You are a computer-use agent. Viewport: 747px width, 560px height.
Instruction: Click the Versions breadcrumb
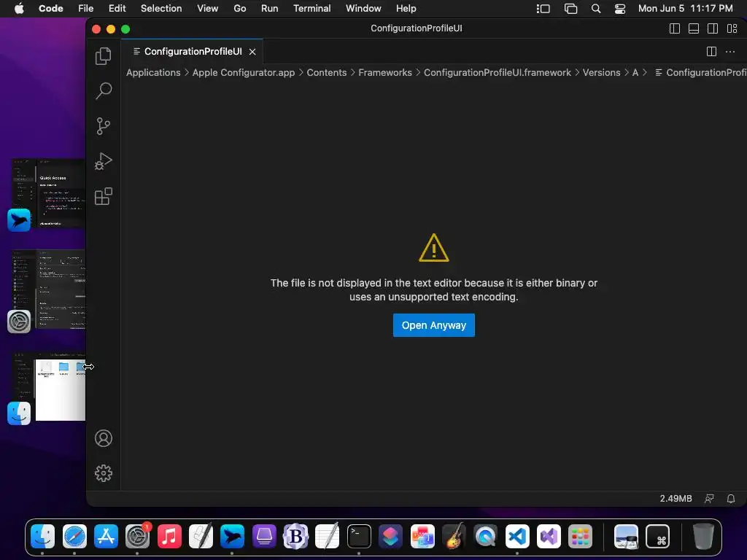coord(602,72)
